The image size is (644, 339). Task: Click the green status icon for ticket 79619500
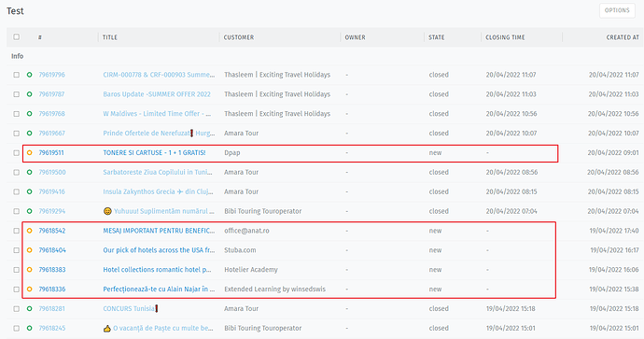click(x=30, y=172)
